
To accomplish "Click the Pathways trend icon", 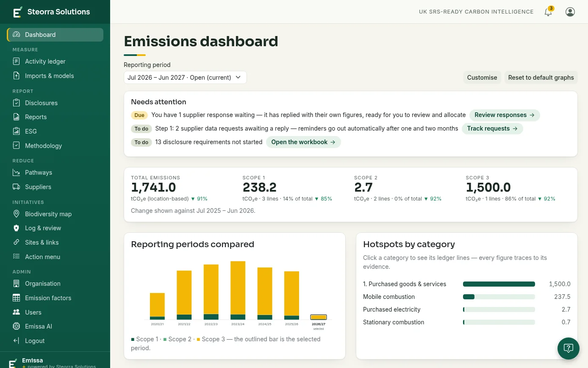I will pyautogui.click(x=17, y=173).
